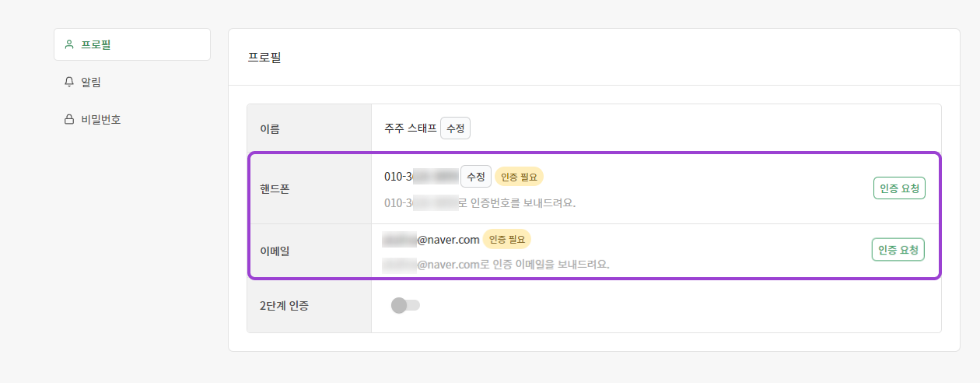The image size is (980, 383).
Task: Click the 인증 필요 badge beside the phone number
Action: pyautogui.click(x=519, y=177)
